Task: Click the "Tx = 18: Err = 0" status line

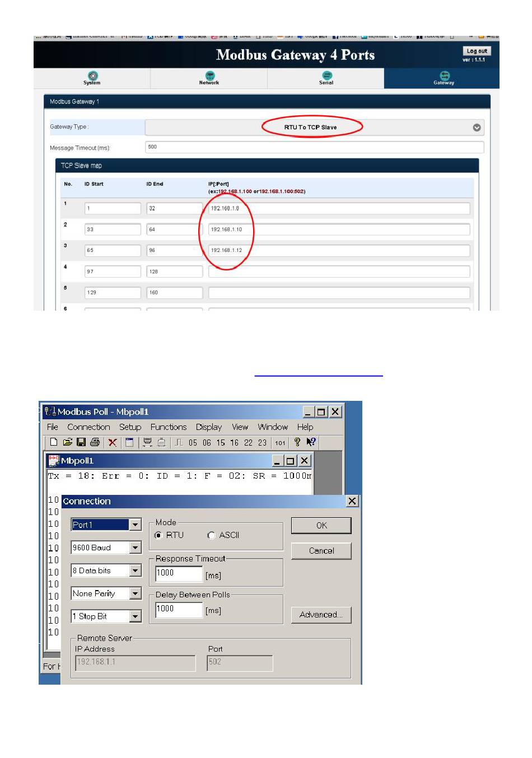Action: point(179,476)
